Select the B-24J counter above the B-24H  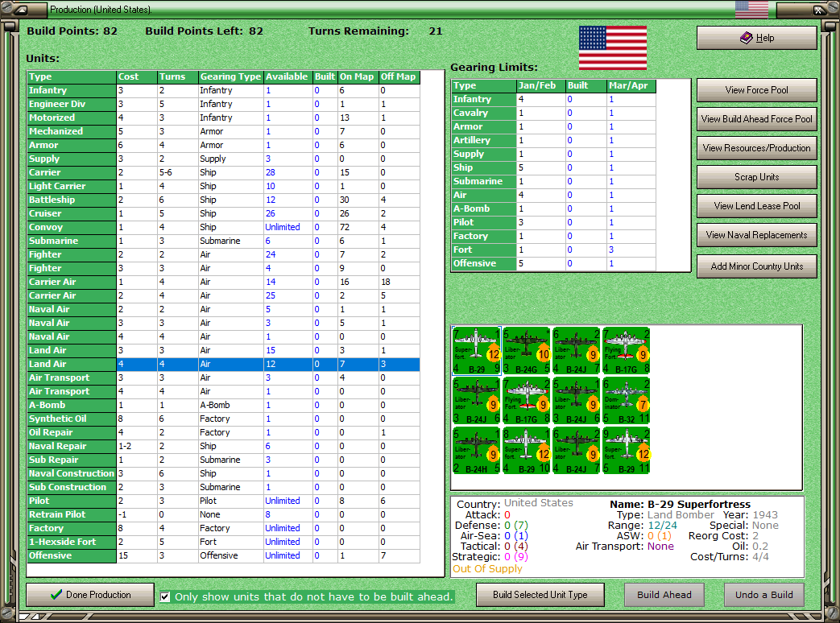coord(476,400)
